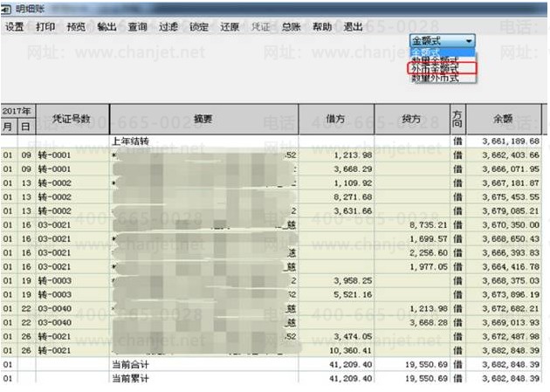Select the 当前合计 row label
The width and height of the screenshot is (550, 392).
(130, 365)
